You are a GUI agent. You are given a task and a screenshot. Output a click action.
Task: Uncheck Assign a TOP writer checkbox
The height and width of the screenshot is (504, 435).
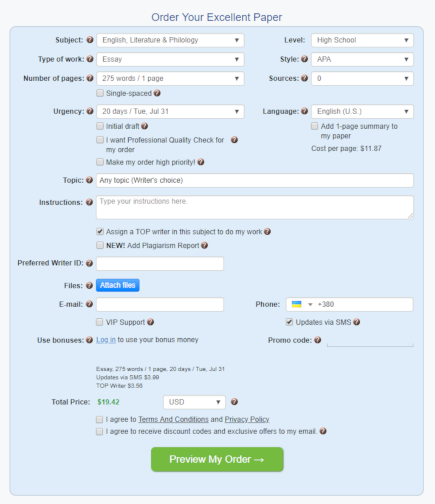coord(100,232)
